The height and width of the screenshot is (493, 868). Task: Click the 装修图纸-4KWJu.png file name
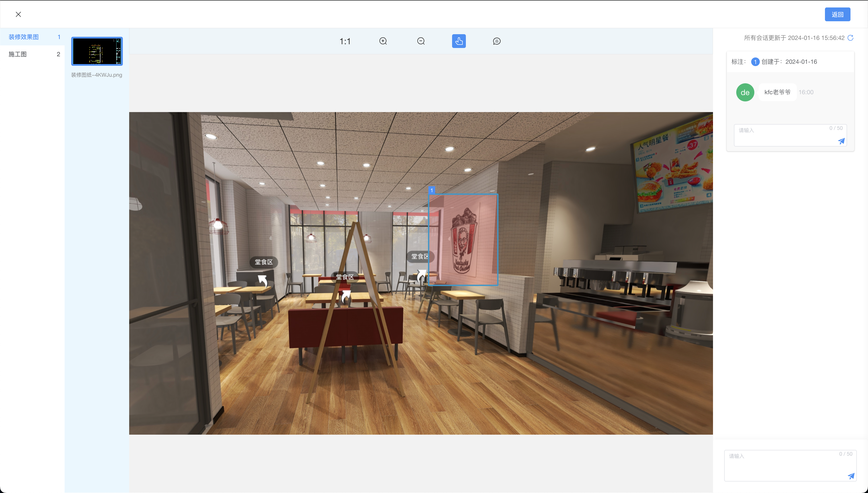(x=96, y=75)
